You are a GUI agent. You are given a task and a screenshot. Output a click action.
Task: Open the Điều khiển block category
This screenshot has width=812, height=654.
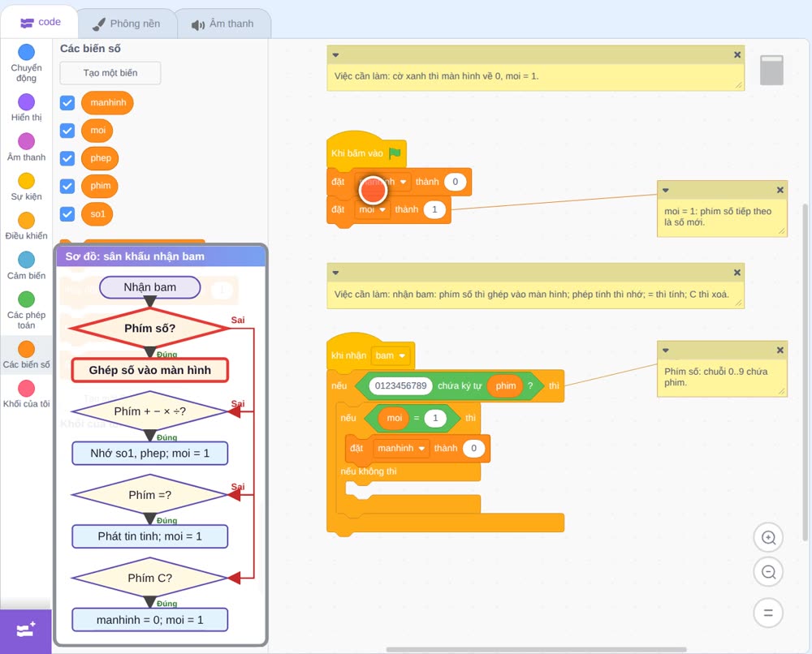(26, 226)
